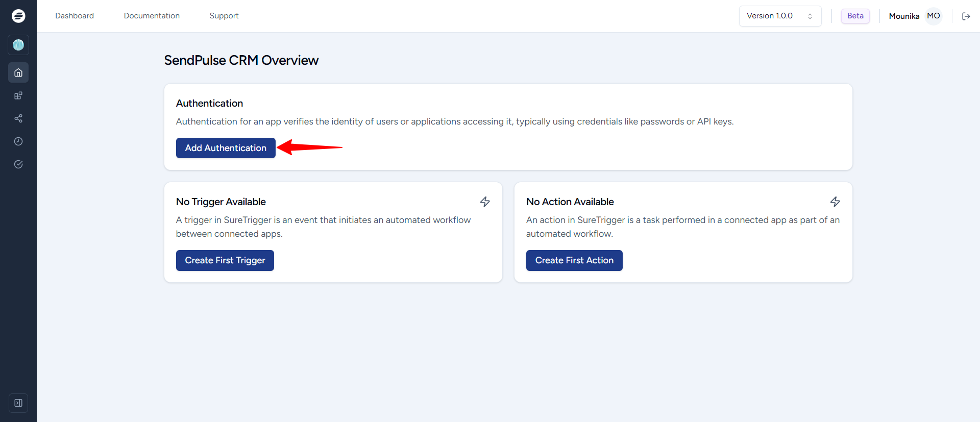Open the Support menu item
The height and width of the screenshot is (422, 980).
[224, 16]
